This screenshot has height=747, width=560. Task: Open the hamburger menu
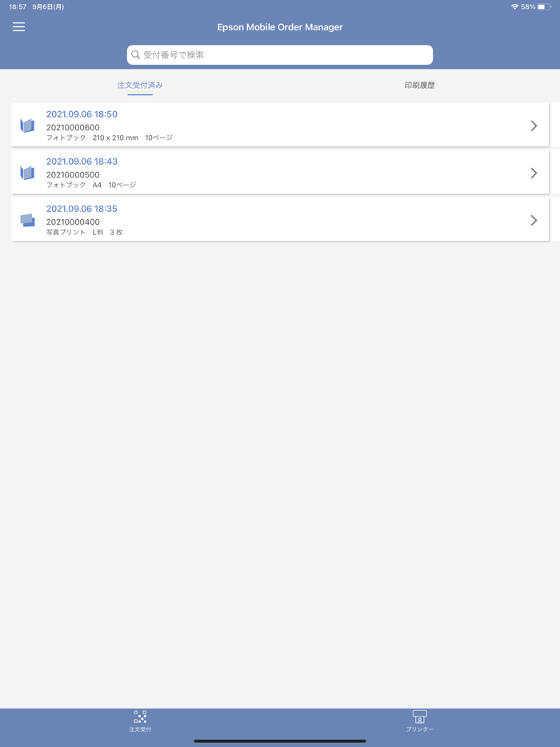click(18, 26)
